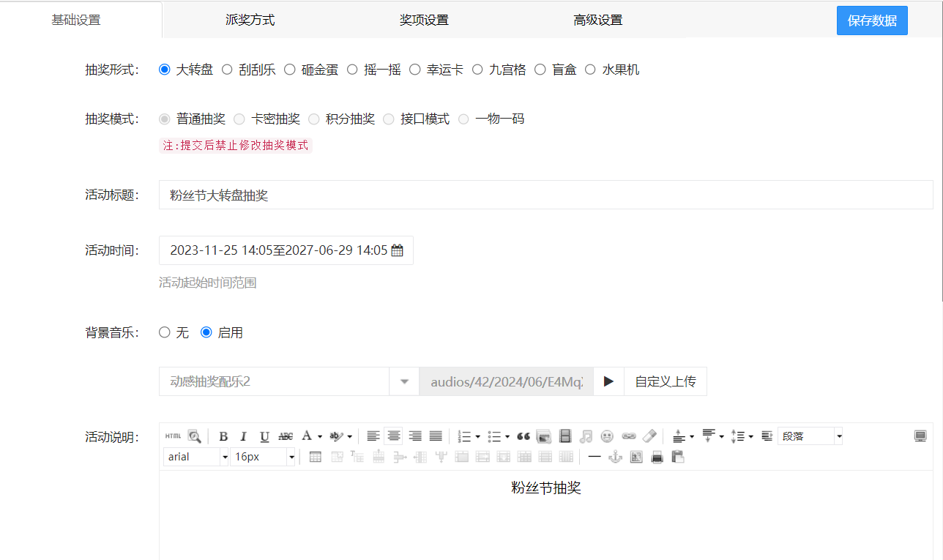The width and height of the screenshot is (943, 560).
Task: Click paragraph spacing after icon
Action: [x=709, y=436]
